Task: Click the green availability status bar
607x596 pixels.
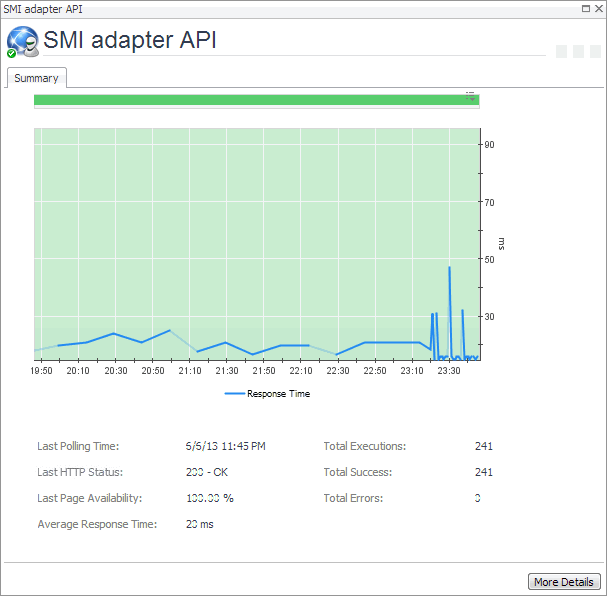Action: tap(250, 100)
